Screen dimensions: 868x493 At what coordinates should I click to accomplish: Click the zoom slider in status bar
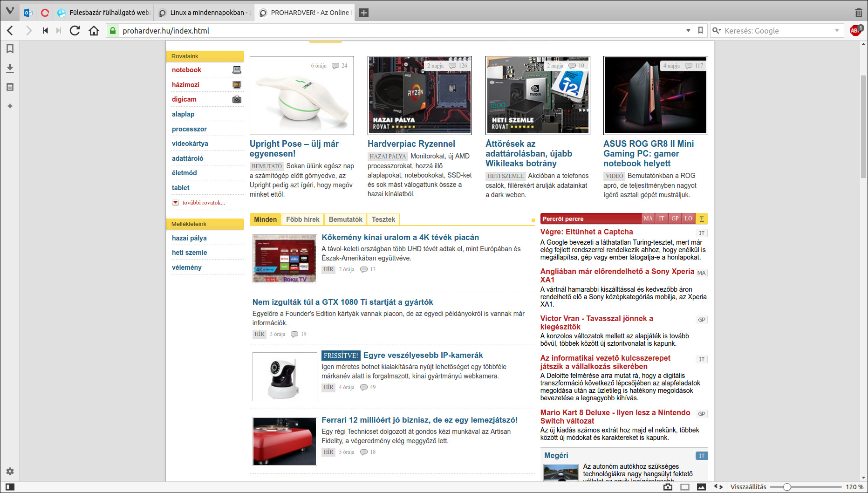[805, 487]
